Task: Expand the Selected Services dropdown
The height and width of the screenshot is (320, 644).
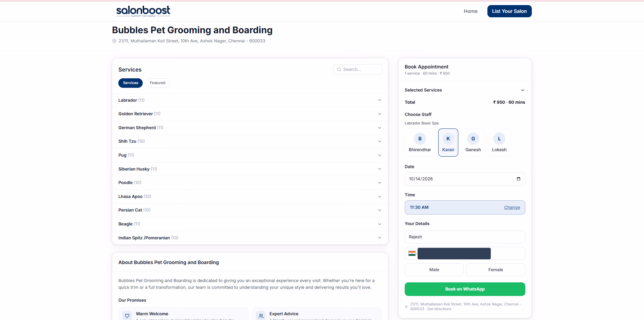Action: [x=465, y=90]
